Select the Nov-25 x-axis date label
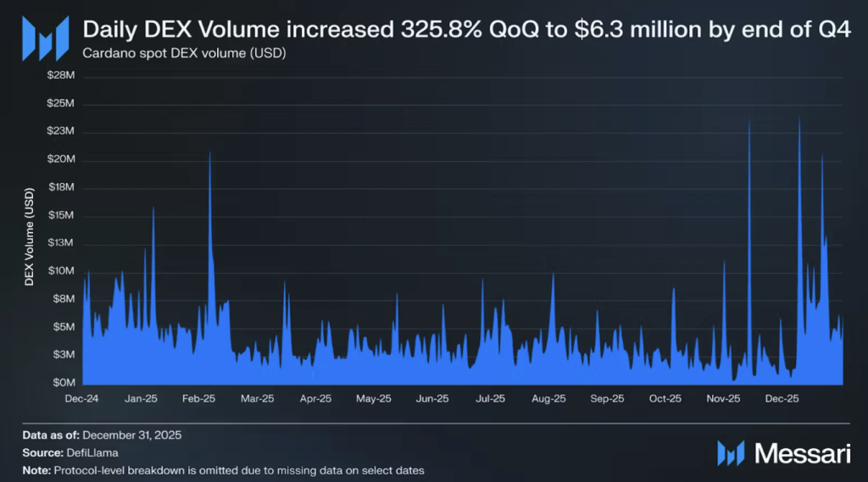868x482 pixels. [723, 397]
